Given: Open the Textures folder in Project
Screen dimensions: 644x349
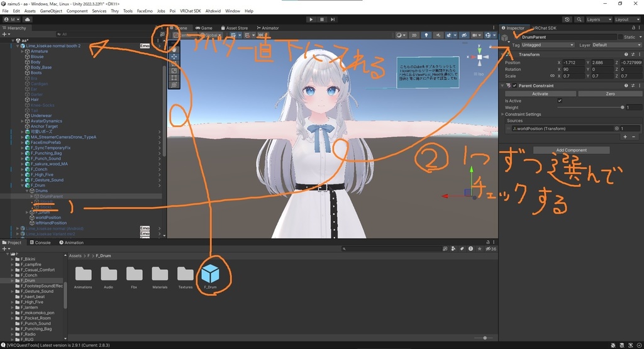Looking at the screenshot, I should [x=186, y=277].
